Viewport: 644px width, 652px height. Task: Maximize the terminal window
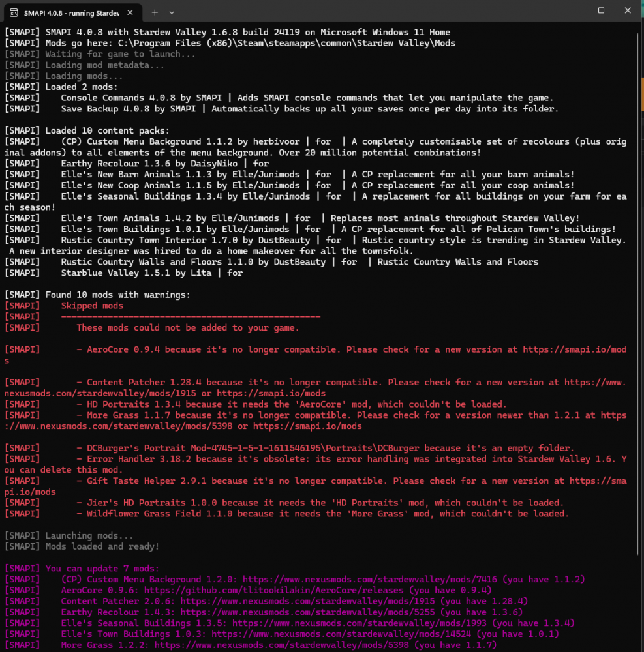pyautogui.click(x=601, y=10)
